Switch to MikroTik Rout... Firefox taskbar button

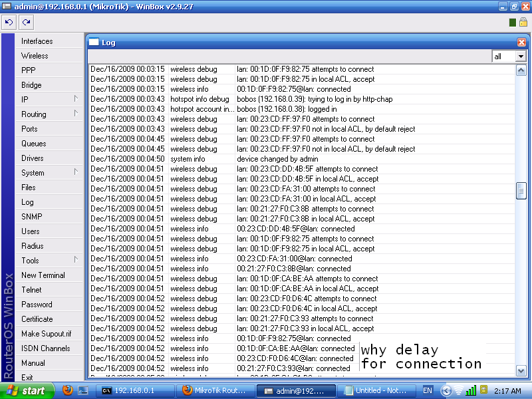215,390
